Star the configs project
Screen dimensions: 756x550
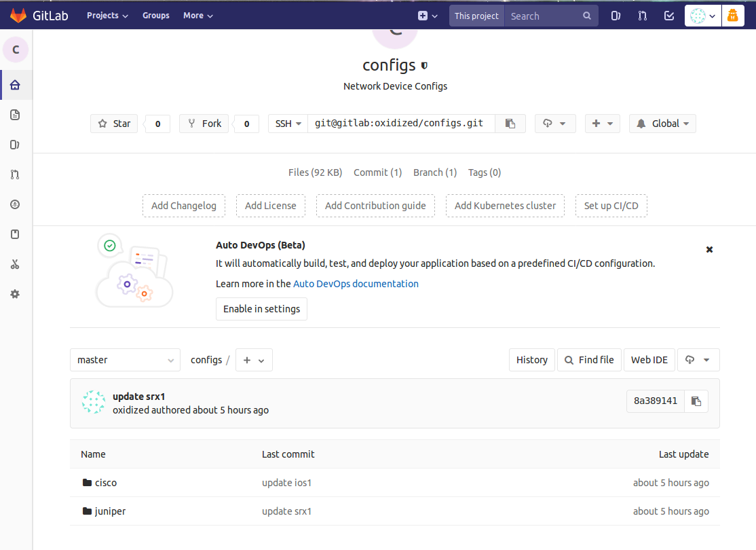click(114, 124)
